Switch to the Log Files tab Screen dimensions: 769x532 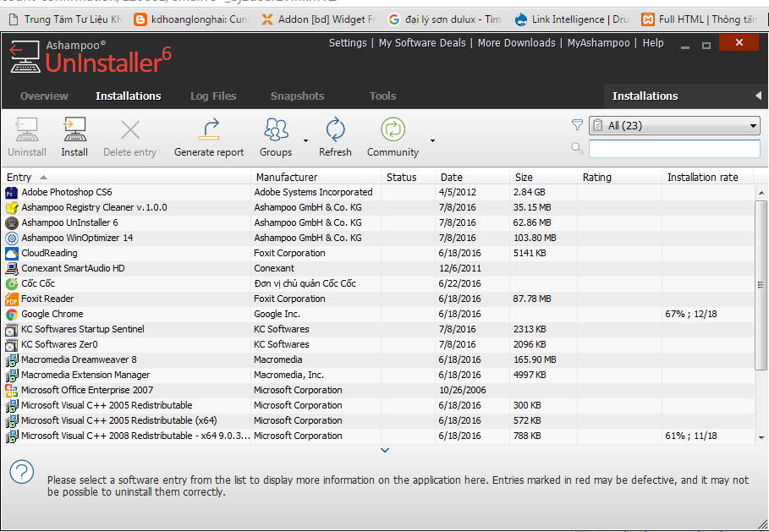point(213,96)
